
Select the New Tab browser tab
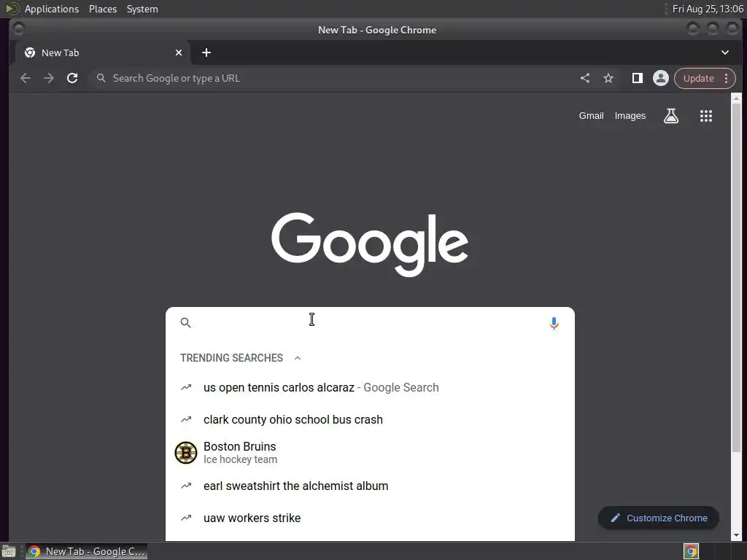pyautogui.click(x=104, y=52)
